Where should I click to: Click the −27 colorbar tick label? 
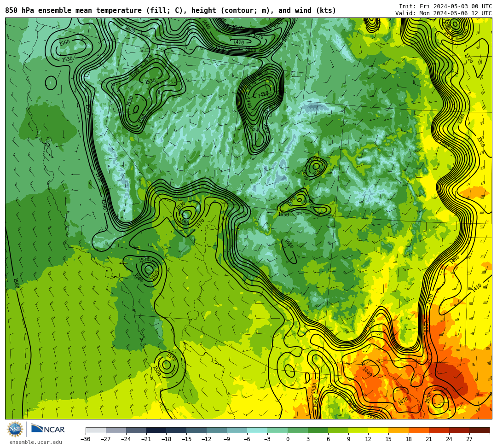click(106, 439)
